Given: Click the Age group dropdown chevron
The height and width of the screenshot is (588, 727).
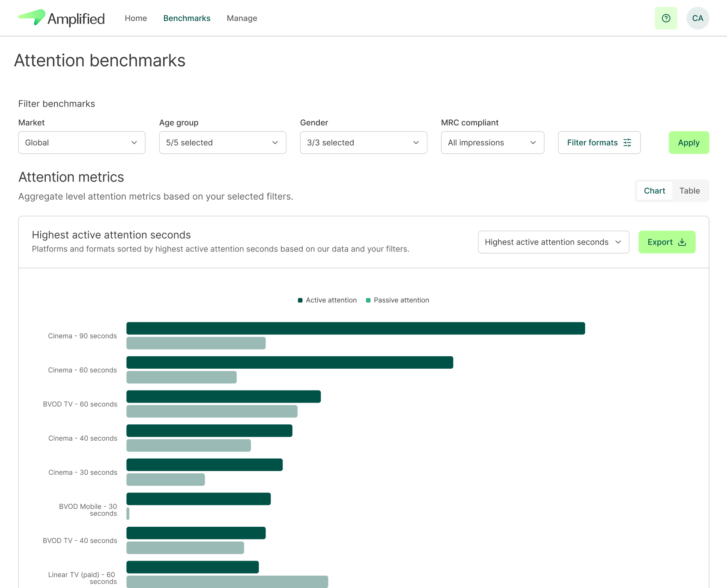Looking at the screenshot, I should coord(275,143).
